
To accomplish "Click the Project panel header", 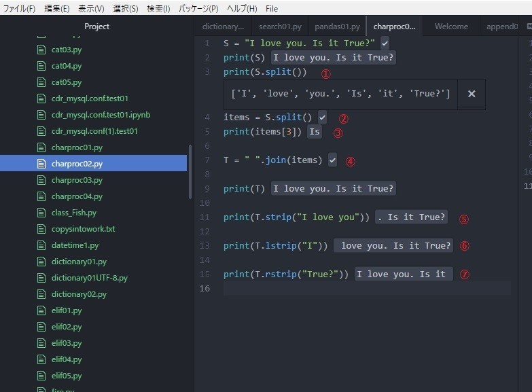I will [x=96, y=26].
